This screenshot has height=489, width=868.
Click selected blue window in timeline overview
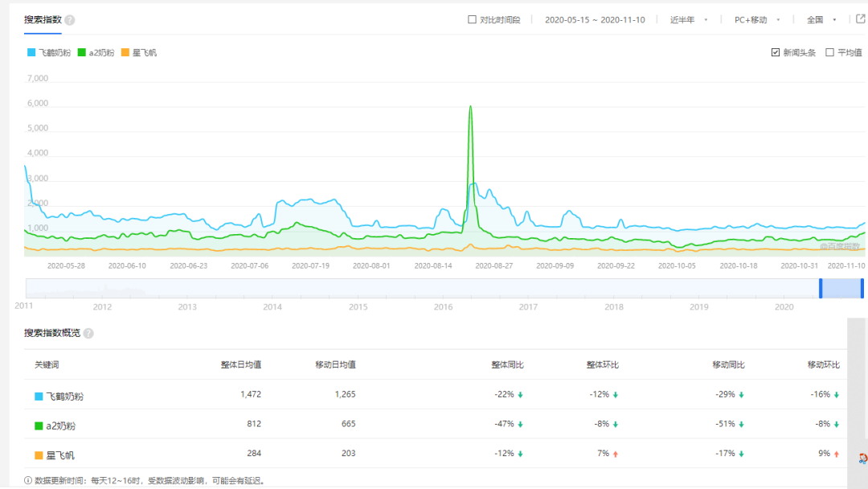pyautogui.click(x=841, y=289)
